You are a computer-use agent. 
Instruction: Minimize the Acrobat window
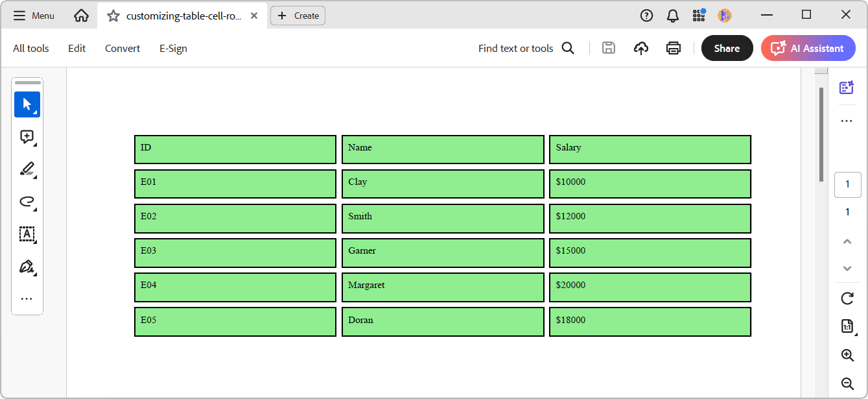tap(768, 15)
